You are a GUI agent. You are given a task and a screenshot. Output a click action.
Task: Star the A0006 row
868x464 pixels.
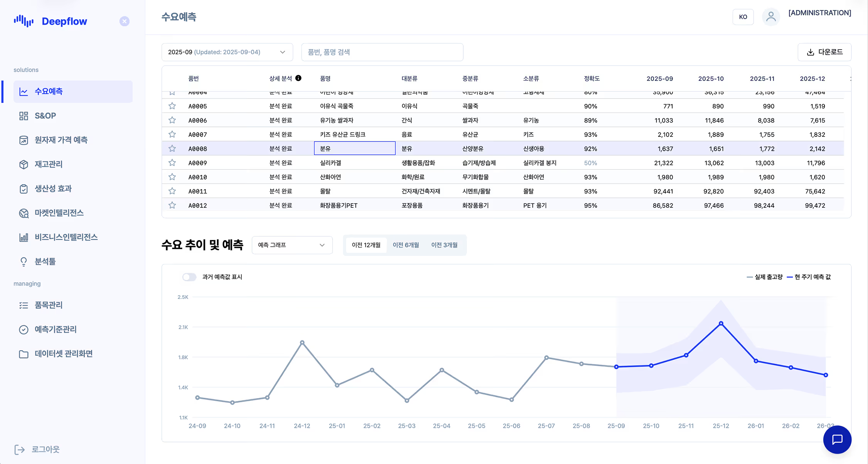click(172, 120)
